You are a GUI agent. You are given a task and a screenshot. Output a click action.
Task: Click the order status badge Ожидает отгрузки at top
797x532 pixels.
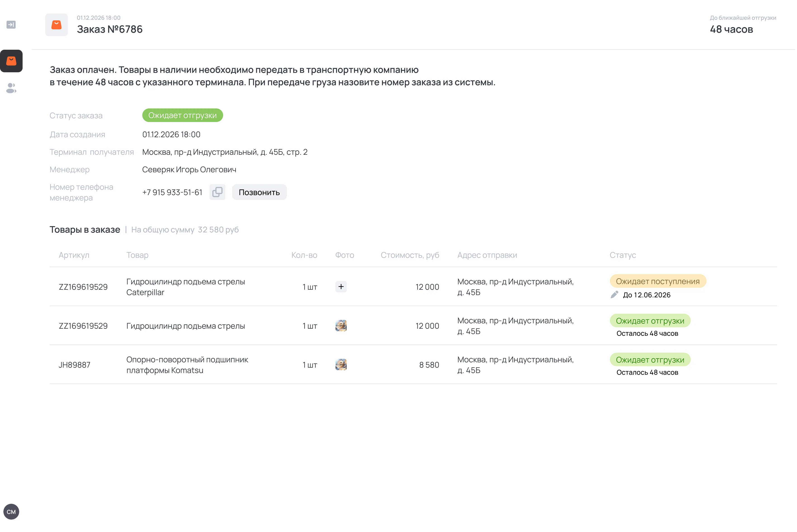tap(183, 115)
